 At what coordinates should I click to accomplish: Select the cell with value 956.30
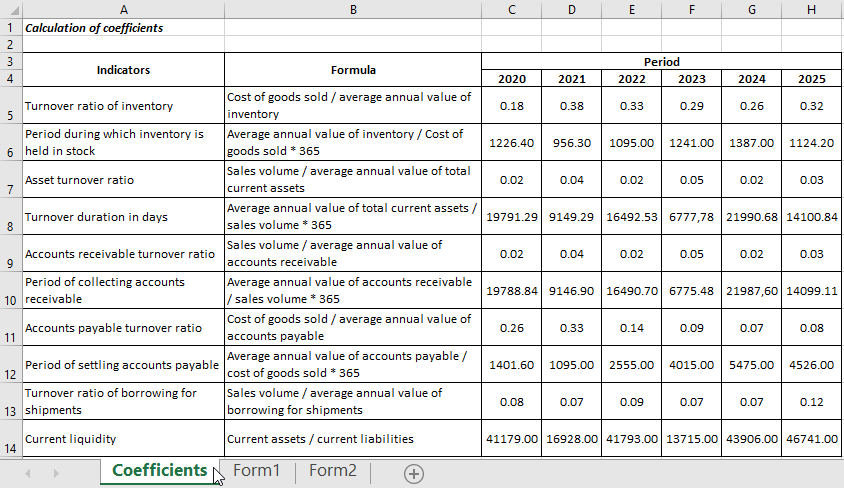(x=572, y=143)
